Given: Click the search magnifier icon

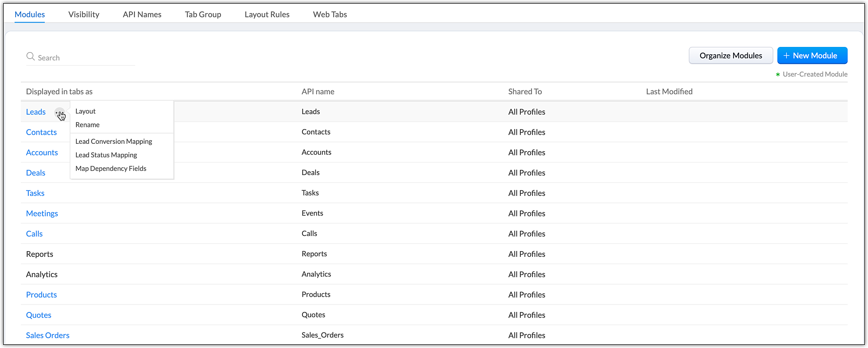Looking at the screenshot, I should point(30,56).
